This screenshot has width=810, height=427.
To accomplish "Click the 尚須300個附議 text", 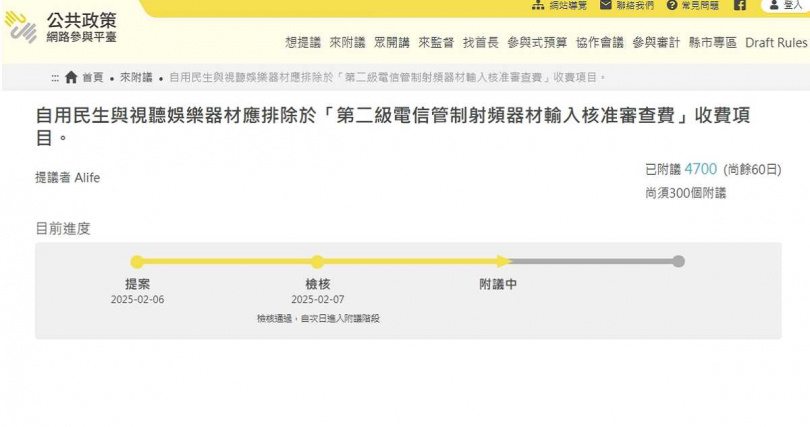I will (x=686, y=193).
